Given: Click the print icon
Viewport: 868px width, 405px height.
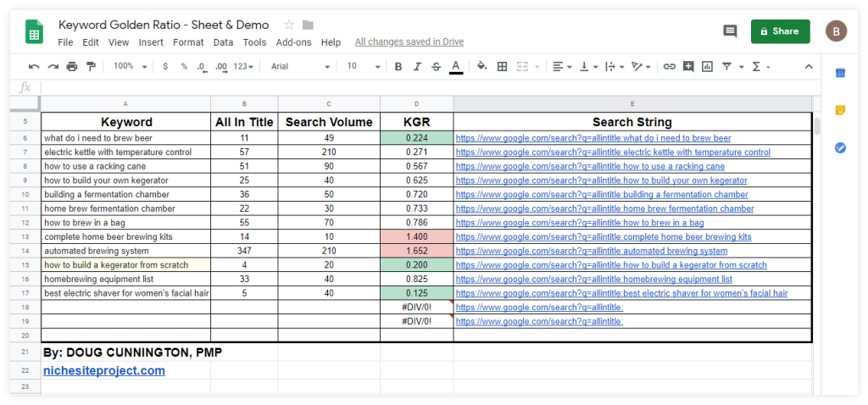Looking at the screenshot, I should [71, 66].
